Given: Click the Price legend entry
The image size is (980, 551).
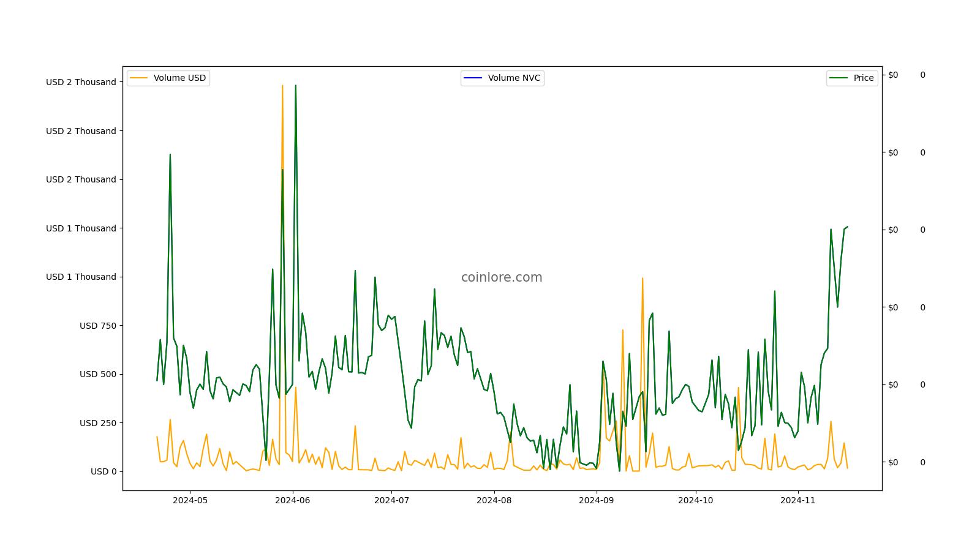Looking at the screenshot, I should [x=852, y=78].
